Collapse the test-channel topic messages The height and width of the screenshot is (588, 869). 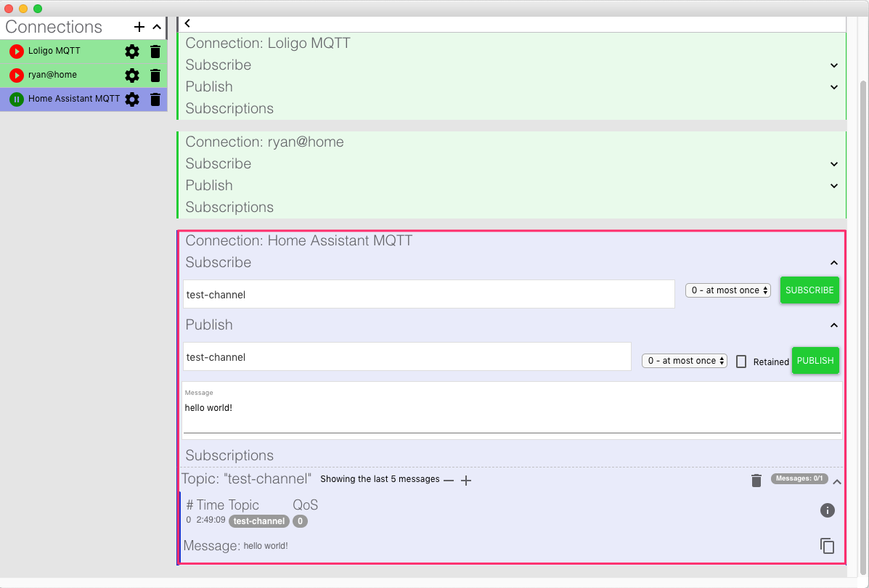837,482
